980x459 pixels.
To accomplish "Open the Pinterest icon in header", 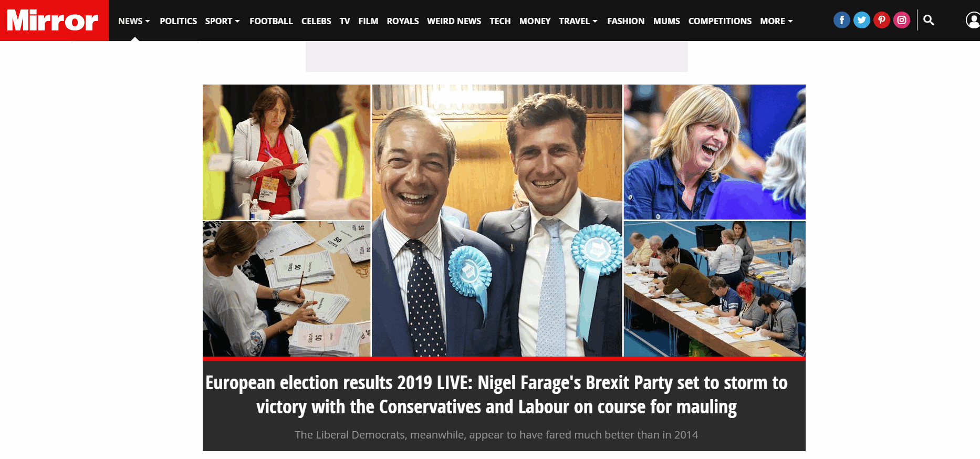I will pyautogui.click(x=881, y=20).
